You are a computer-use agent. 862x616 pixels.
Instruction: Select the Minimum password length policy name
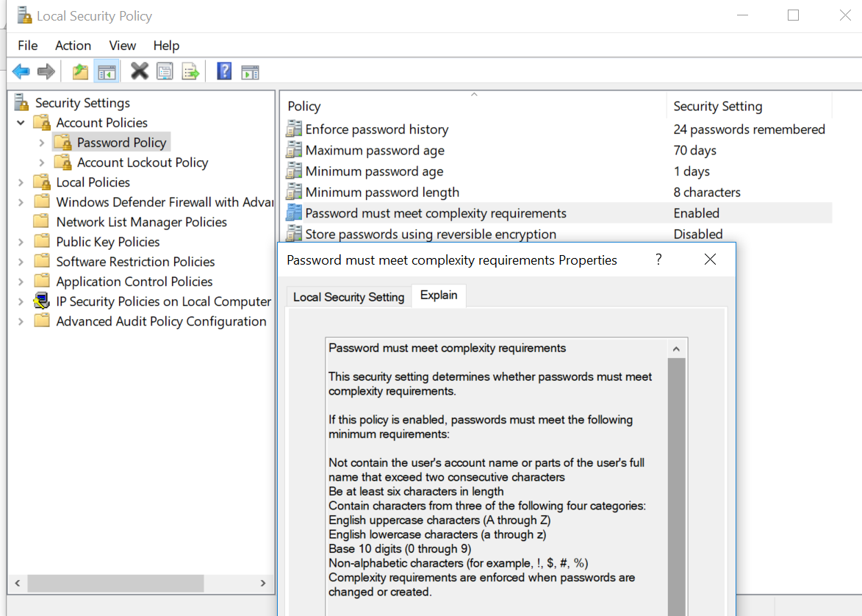click(382, 192)
